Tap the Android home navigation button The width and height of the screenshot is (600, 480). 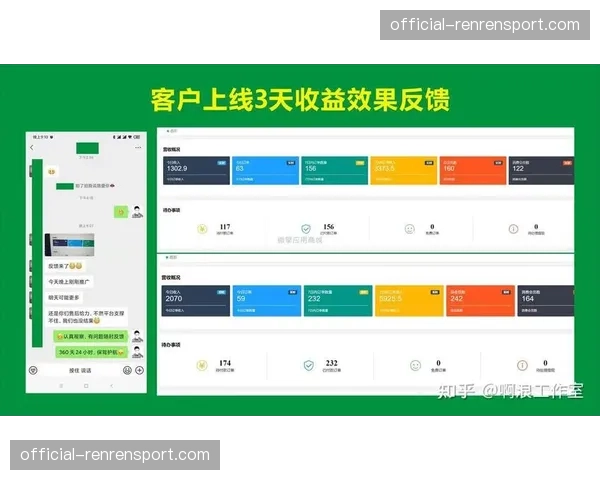pyautogui.click(x=86, y=386)
